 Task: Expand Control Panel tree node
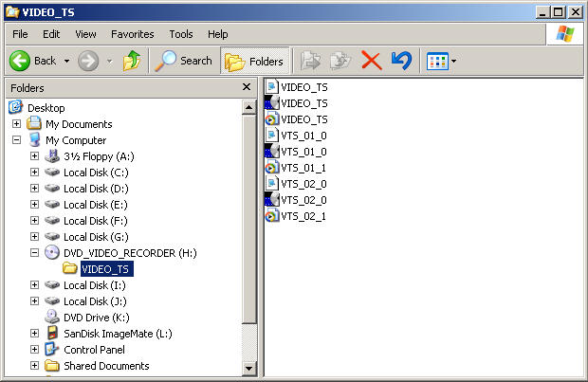(x=34, y=350)
